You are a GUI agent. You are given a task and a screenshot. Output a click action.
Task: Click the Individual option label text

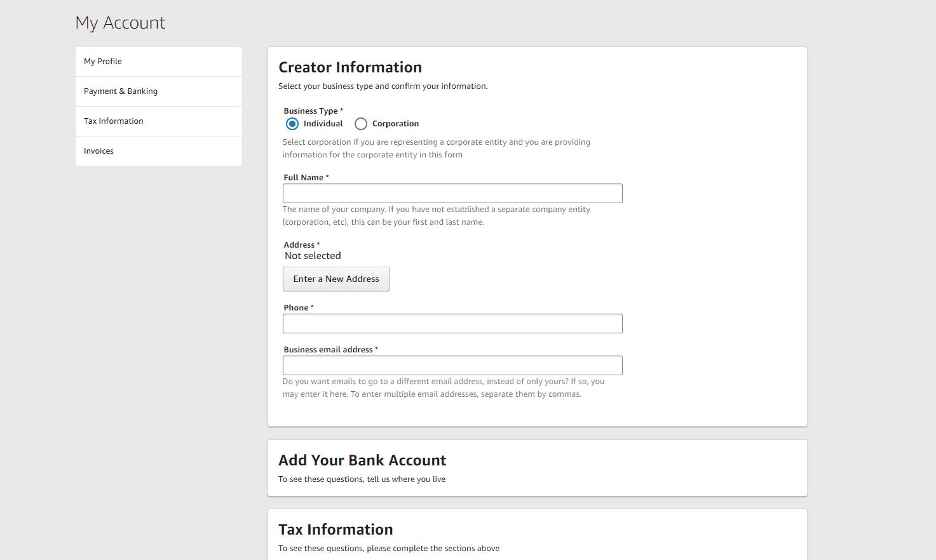pyautogui.click(x=323, y=124)
